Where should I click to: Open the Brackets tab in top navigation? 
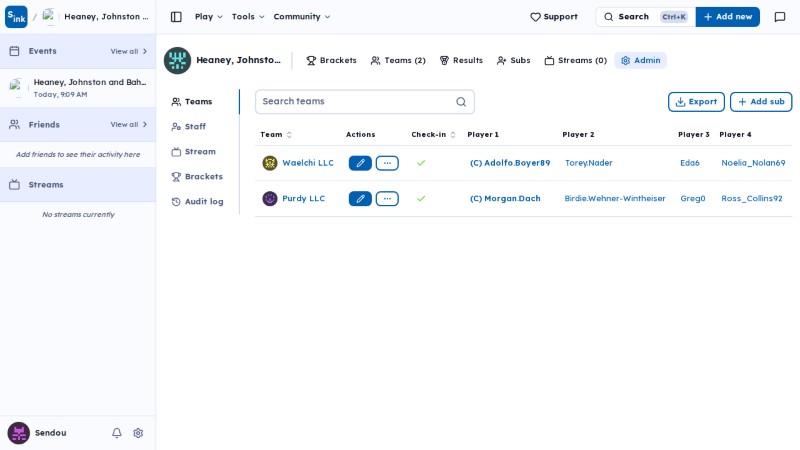coord(331,60)
